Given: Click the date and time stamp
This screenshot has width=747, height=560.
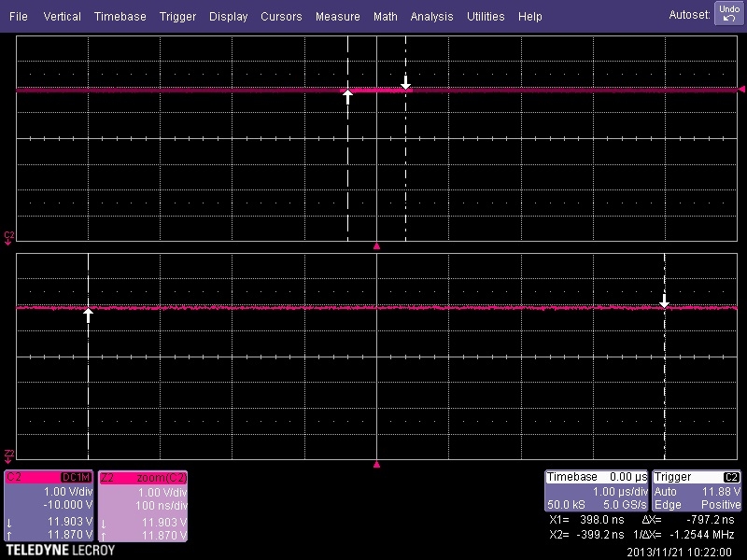Looking at the screenshot, I should point(679,552).
